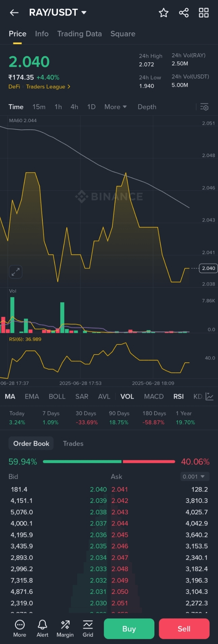Viewport: 218px width, 644px height.
Task: Select bid price 2.032
Action: [98, 580]
